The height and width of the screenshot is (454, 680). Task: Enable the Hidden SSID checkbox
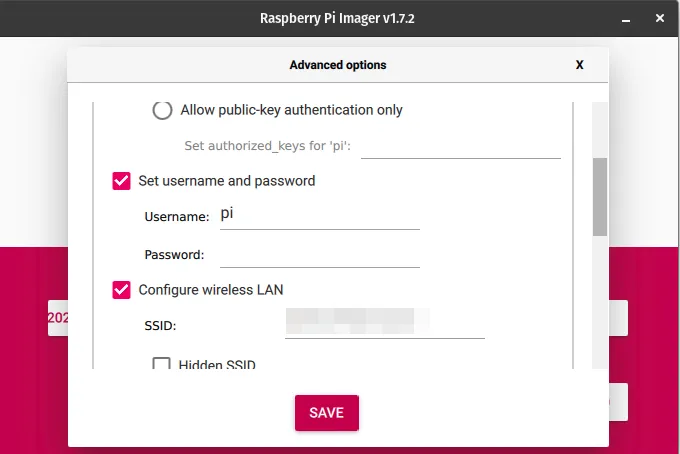click(162, 365)
